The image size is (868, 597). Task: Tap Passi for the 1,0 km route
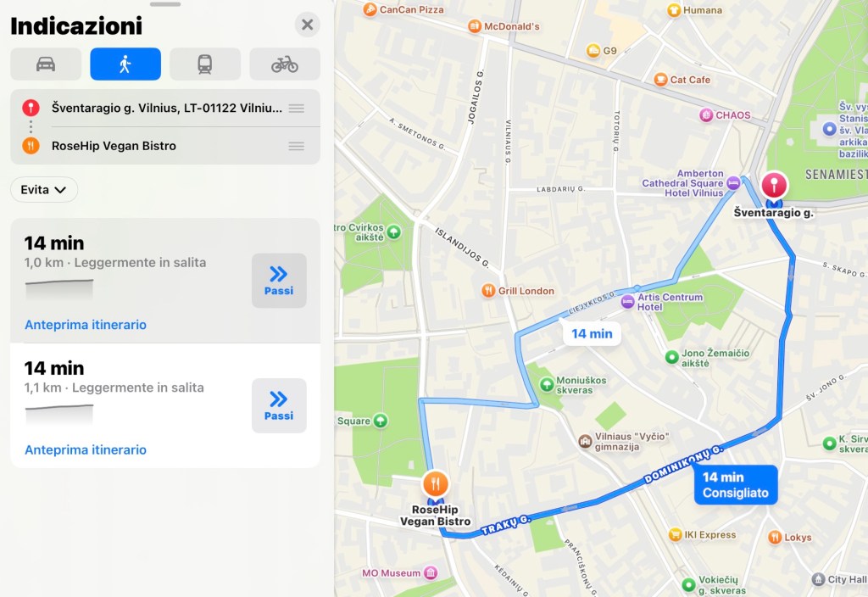pos(279,281)
